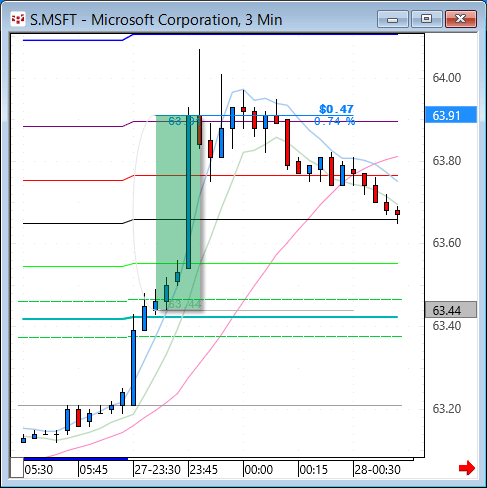Click the small square box left of time axis
Image resolution: width=487 pixels, height=488 pixels.
coord(17,468)
